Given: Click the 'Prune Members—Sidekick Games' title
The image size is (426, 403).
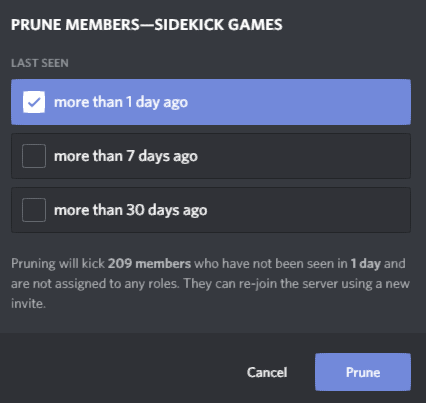Looking at the screenshot, I should [147, 25].
